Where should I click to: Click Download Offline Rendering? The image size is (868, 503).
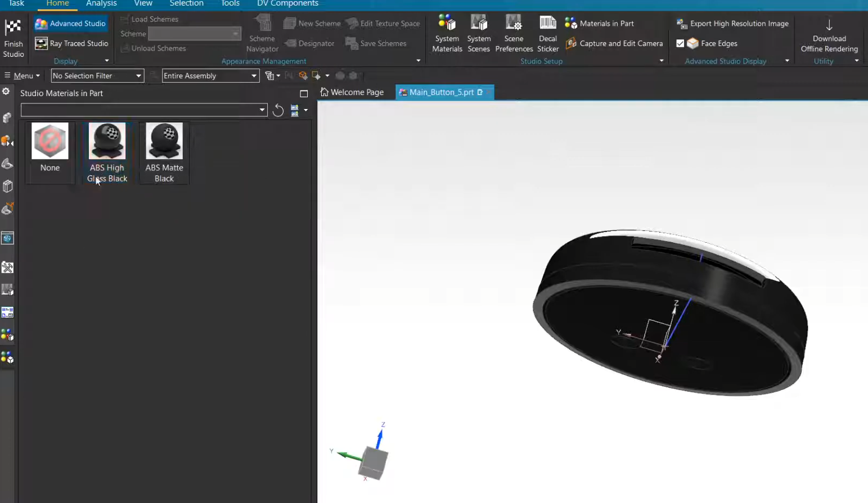tap(829, 35)
